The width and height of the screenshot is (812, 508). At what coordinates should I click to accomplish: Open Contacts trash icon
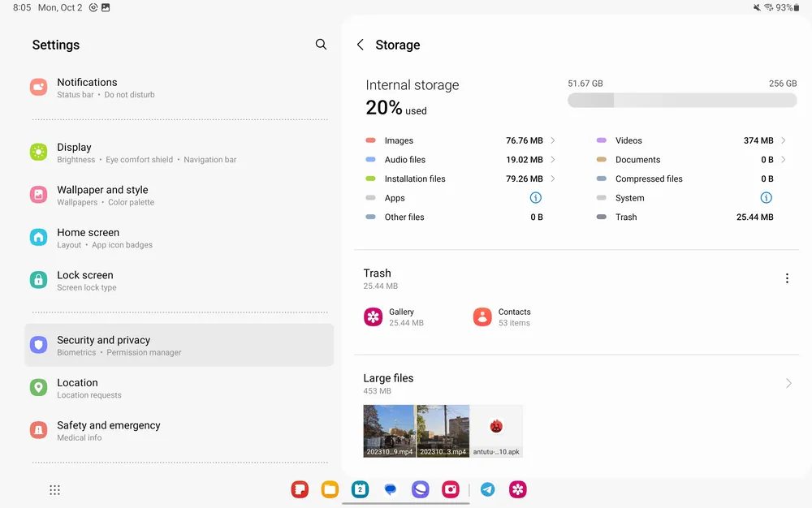[x=482, y=316]
